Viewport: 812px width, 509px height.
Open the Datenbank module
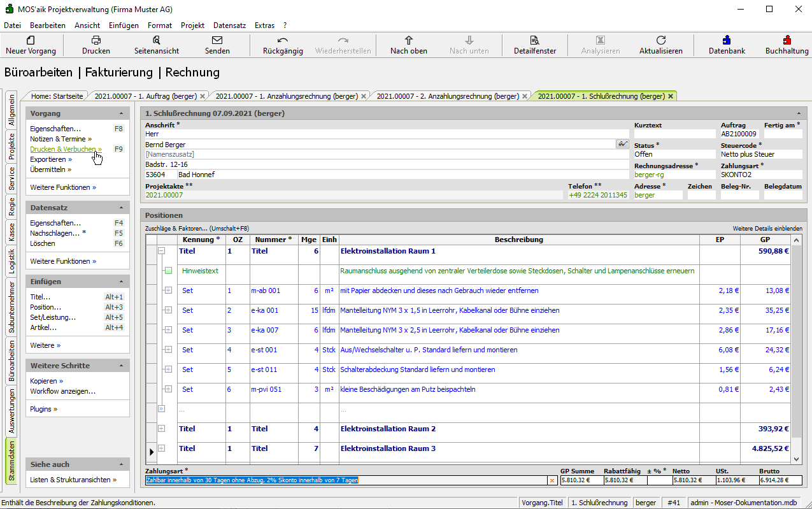point(727,40)
